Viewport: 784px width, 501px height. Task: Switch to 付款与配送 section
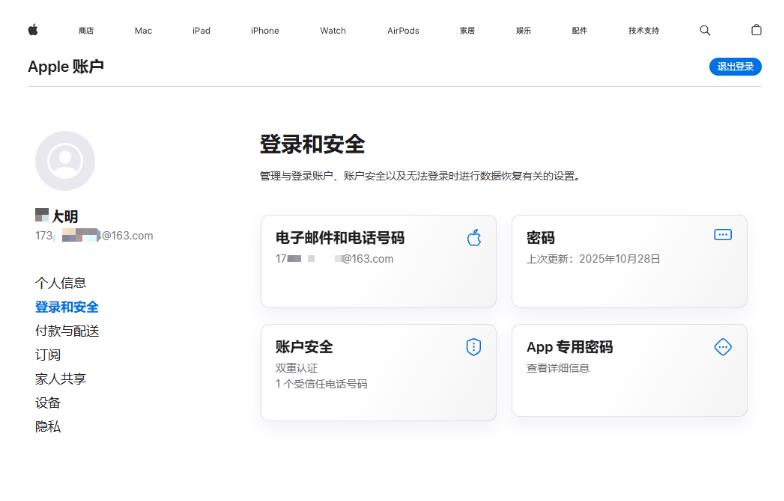pos(67,331)
